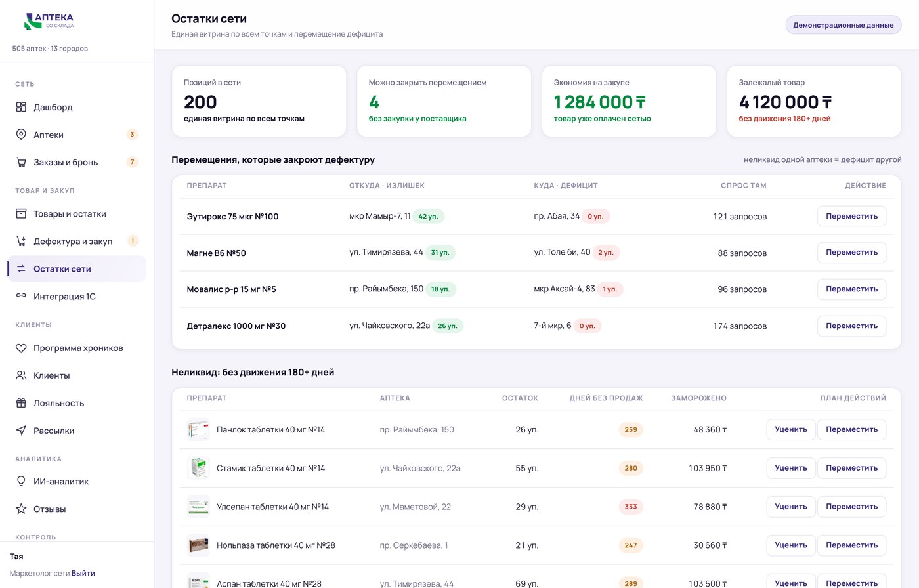Click the Аптеки badge showing 3
Screen dimensions: 919x588
pyautogui.click(x=132, y=135)
